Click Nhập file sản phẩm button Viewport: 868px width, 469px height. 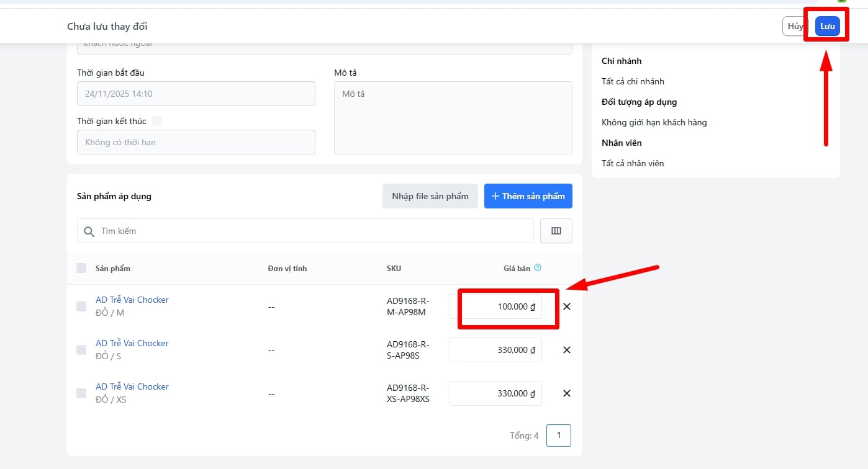[x=430, y=196]
